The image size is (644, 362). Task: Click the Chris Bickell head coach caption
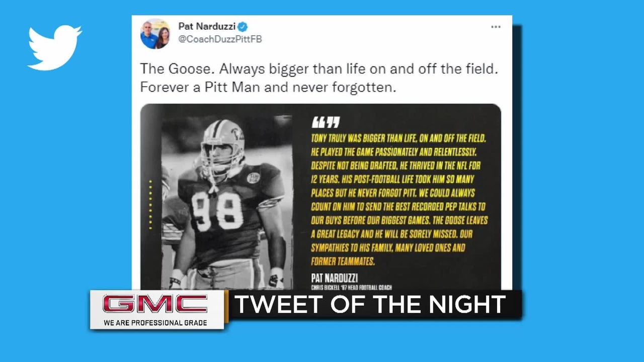pos(351,288)
